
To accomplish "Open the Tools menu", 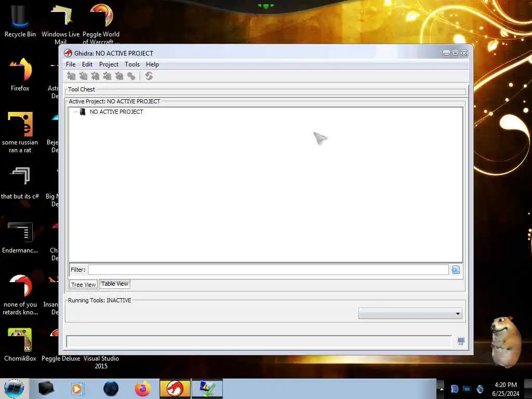I will click(x=132, y=64).
